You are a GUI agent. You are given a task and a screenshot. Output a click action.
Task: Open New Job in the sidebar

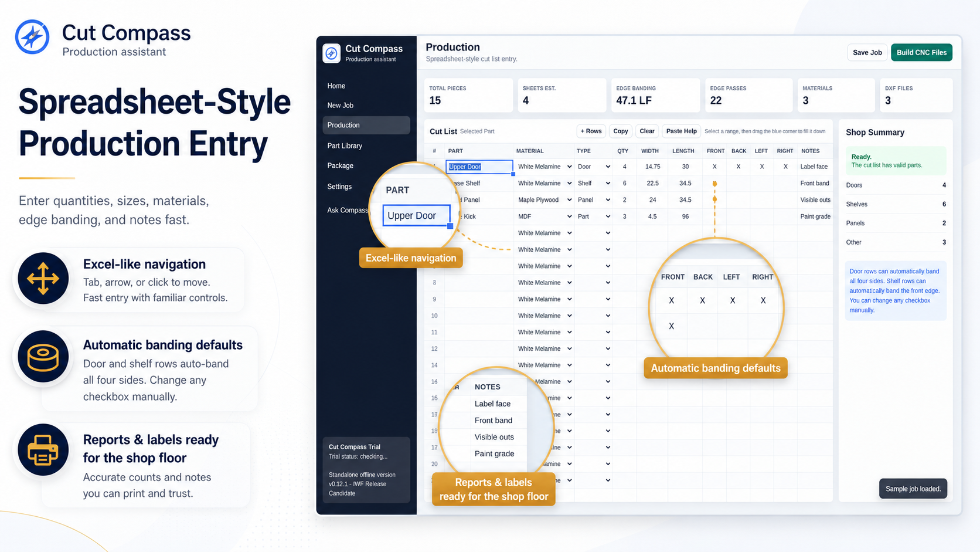pyautogui.click(x=366, y=106)
